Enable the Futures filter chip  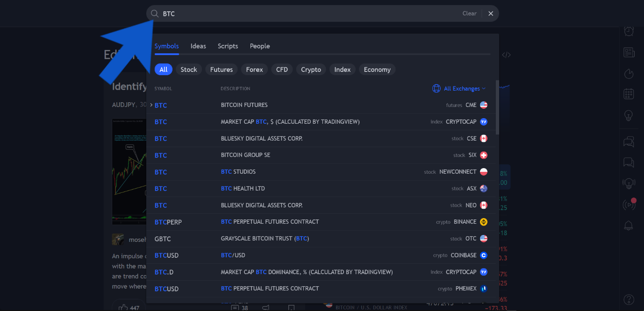click(221, 70)
